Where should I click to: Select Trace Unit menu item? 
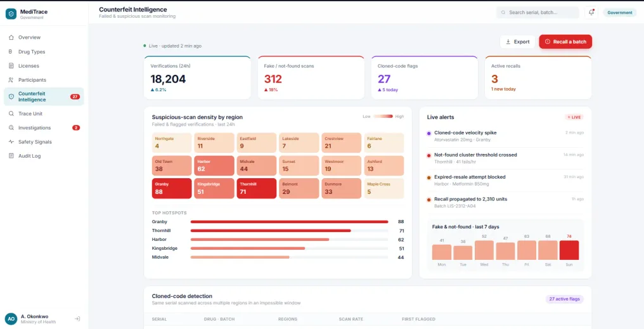44,113
